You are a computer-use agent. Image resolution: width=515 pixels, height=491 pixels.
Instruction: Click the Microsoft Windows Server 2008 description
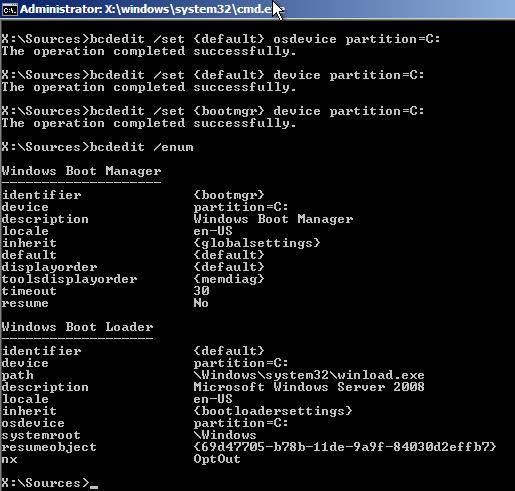point(309,387)
